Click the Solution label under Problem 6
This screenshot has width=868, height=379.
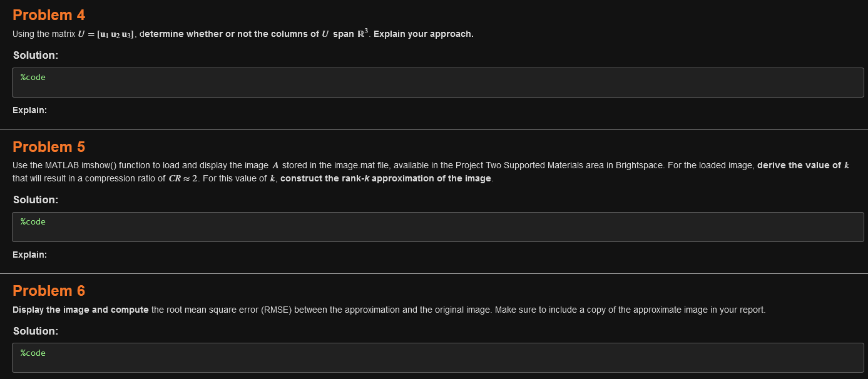tap(36, 331)
